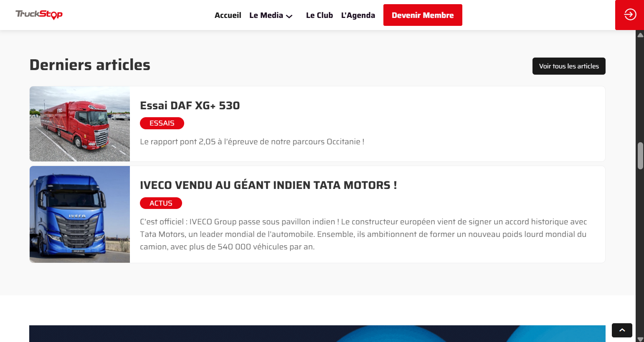644x342 pixels.
Task: Open the IVECO vendu à Tata Motors headline
Action: click(x=268, y=185)
